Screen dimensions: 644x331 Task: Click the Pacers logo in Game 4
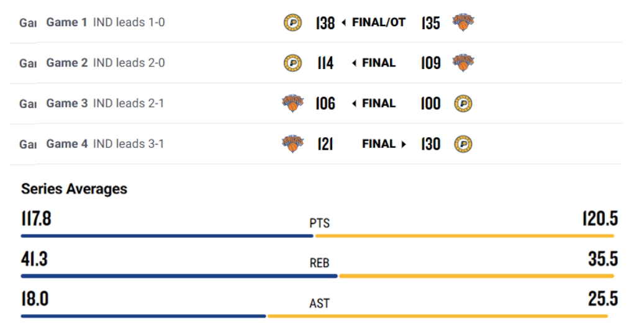click(463, 144)
